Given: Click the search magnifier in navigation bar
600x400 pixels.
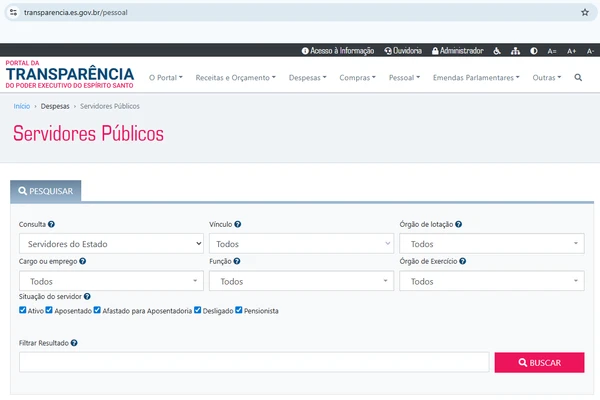Looking at the screenshot, I should pyautogui.click(x=578, y=77).
